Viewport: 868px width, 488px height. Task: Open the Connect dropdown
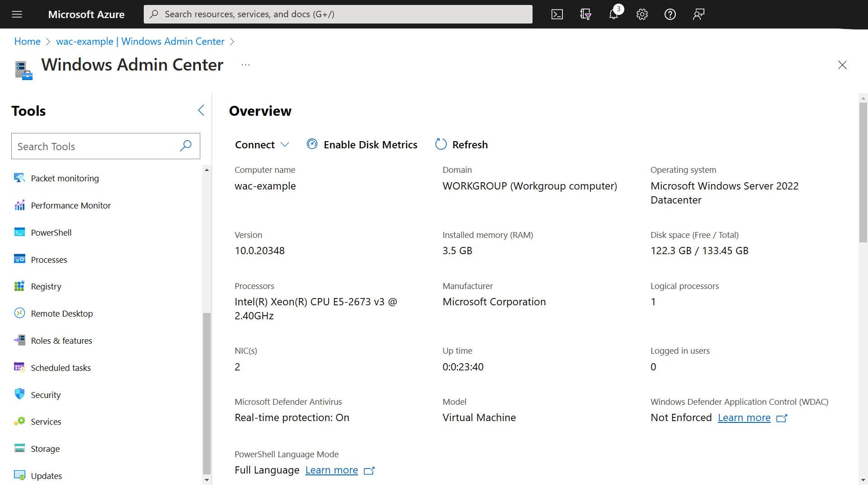[x=262, y=144]
